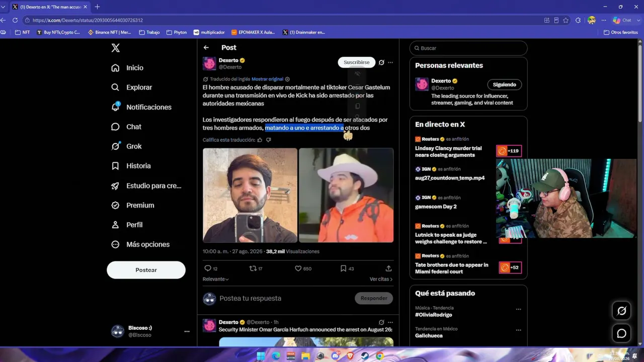Click the floating Grok button
The height and width of the screenshot is (362, 644).
622,311
